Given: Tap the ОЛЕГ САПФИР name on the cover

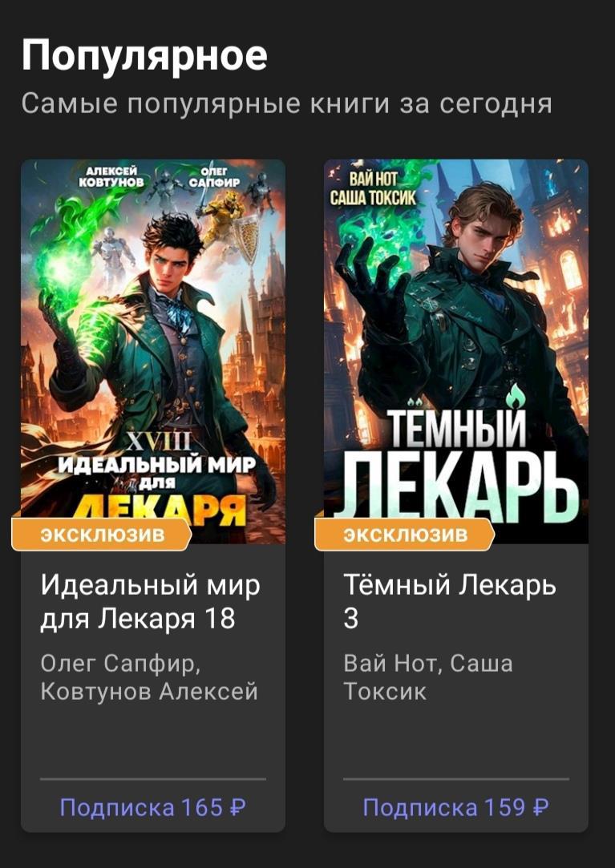Looking at the screenshot, I should (x=214, y=176).
